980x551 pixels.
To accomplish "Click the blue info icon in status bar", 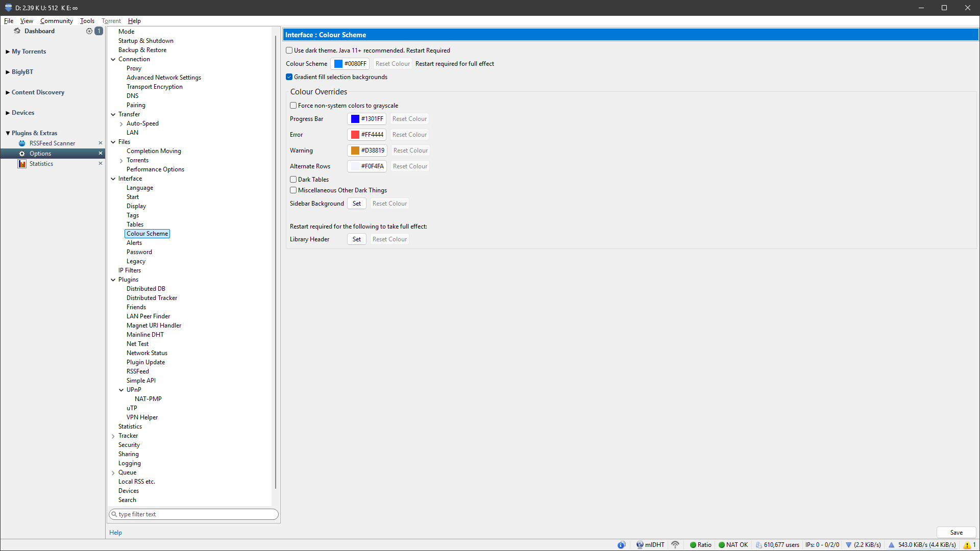I will point(621,545).
